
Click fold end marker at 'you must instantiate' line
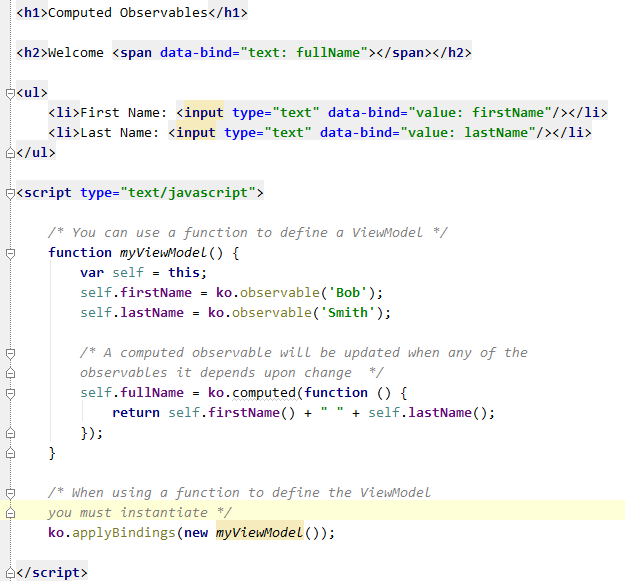click(x=10, y=513)
